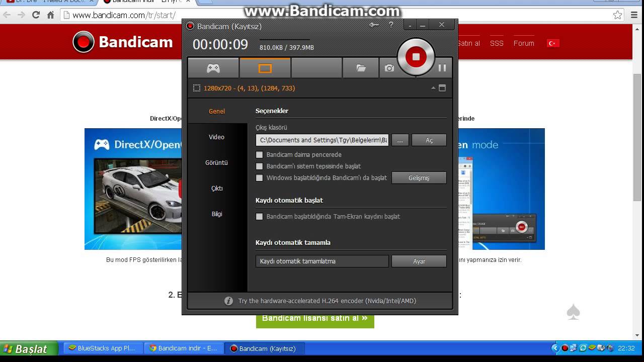Open Satın al link on website header

[x=468, y=43]
